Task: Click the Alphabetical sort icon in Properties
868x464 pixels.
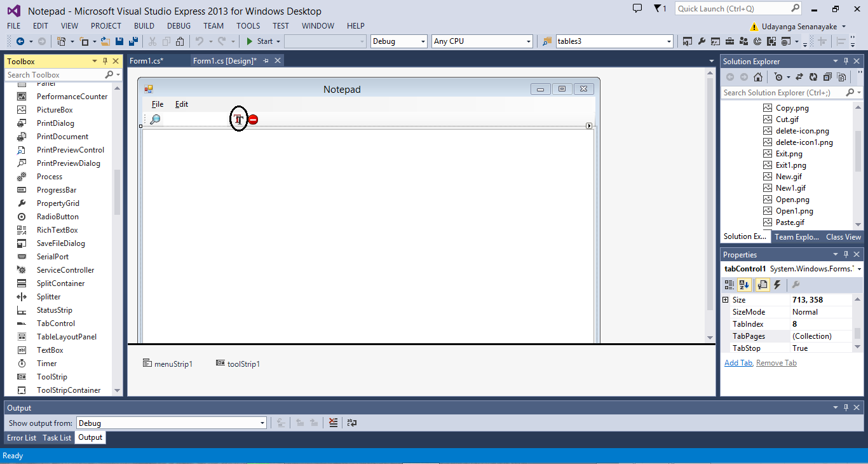Action: (743, 285)
